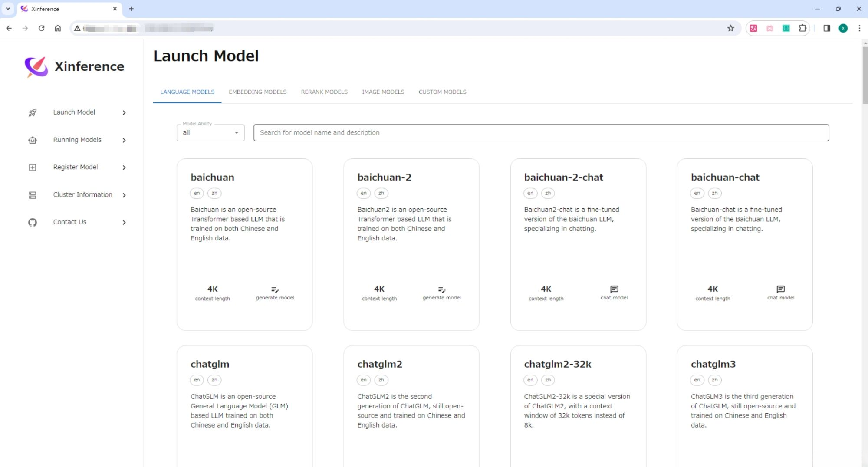
Task: Switch to the Custom Models tab
Action: [442, 92]
